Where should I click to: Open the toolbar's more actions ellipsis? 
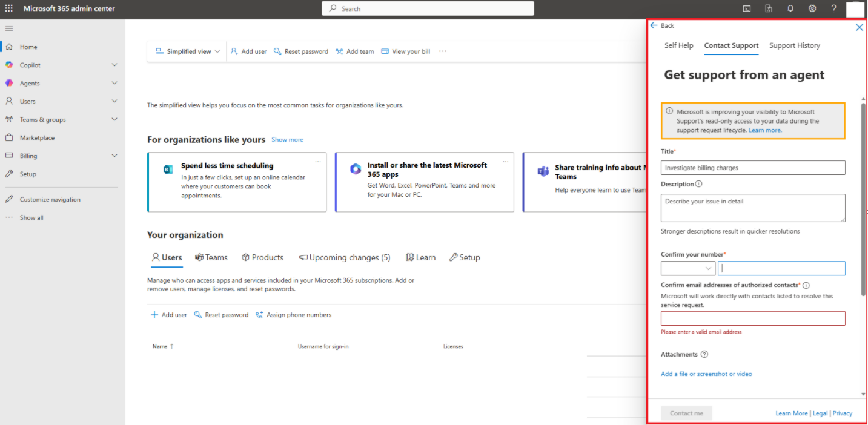coord(443,51)
